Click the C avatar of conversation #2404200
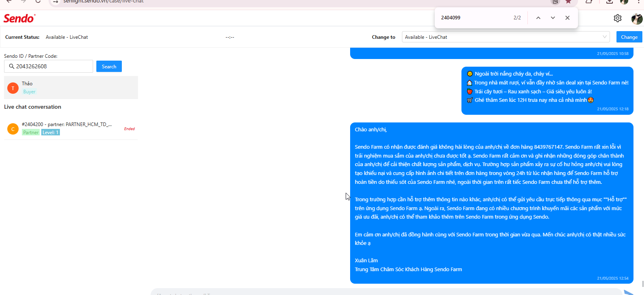Screen dimensions: 644x295 point(13,129)
